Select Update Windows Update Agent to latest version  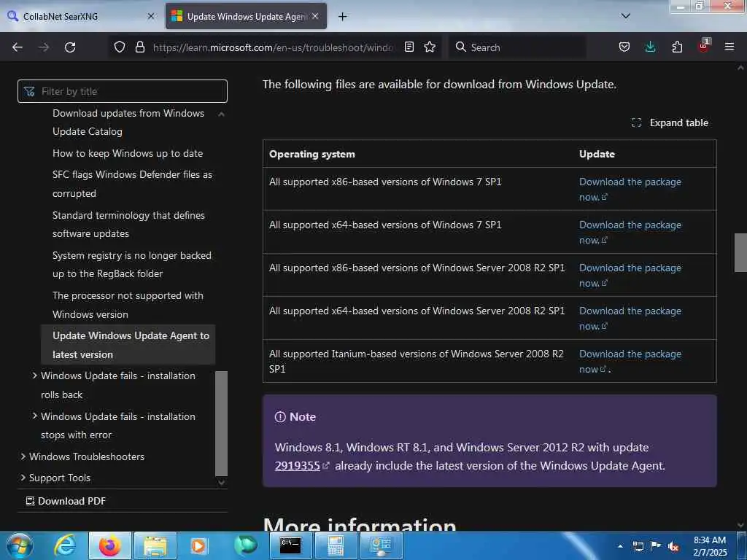(128, 345)
